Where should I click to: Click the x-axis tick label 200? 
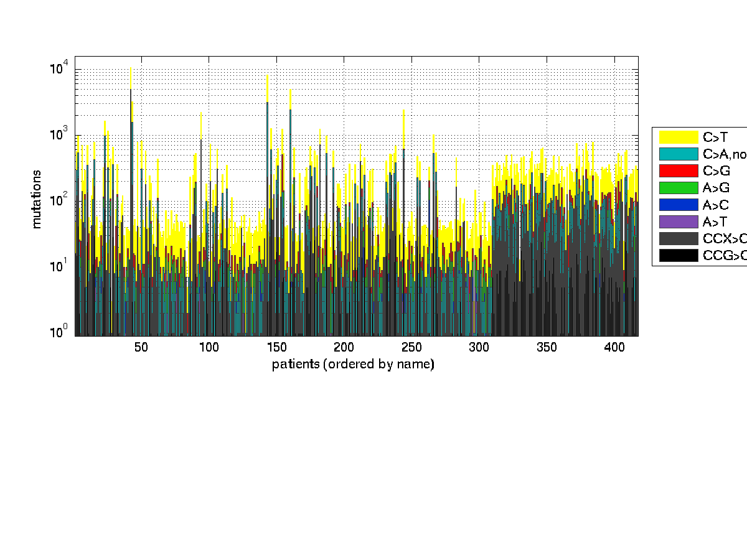(344, 347)
